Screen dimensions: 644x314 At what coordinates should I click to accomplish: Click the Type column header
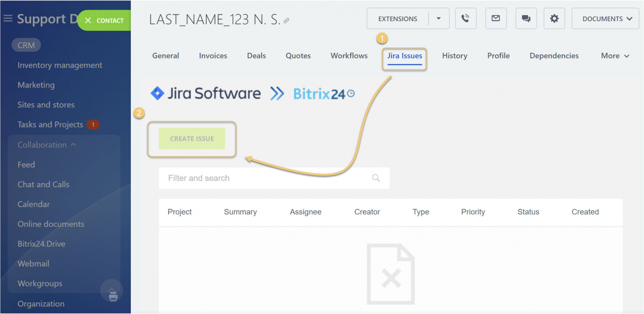tap(421, 212)
